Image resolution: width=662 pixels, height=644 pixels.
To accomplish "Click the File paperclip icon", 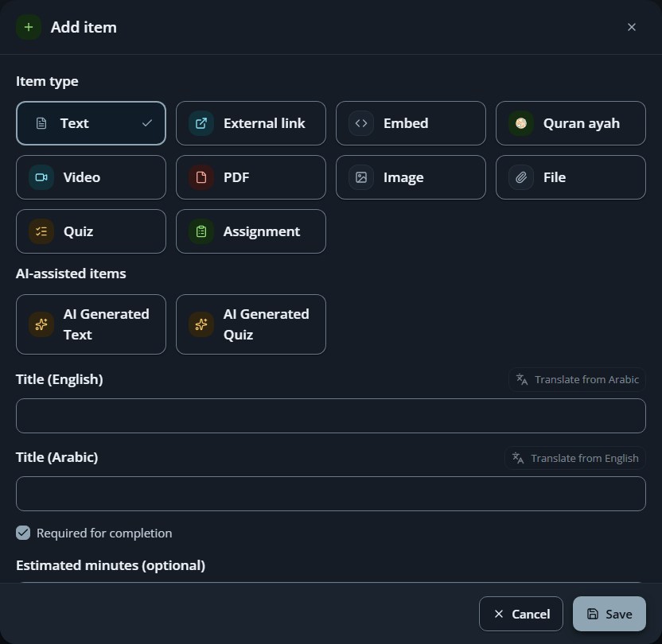I will [x=521, y=177].
